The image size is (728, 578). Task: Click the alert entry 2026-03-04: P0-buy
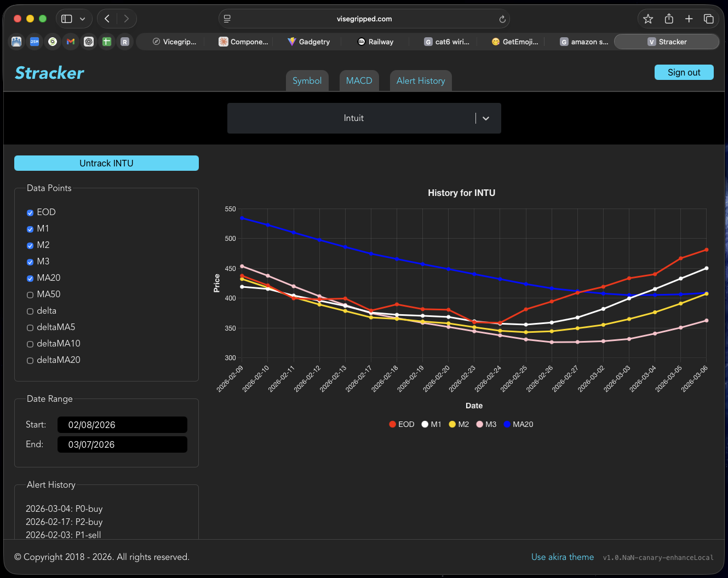tap(64, 508)
